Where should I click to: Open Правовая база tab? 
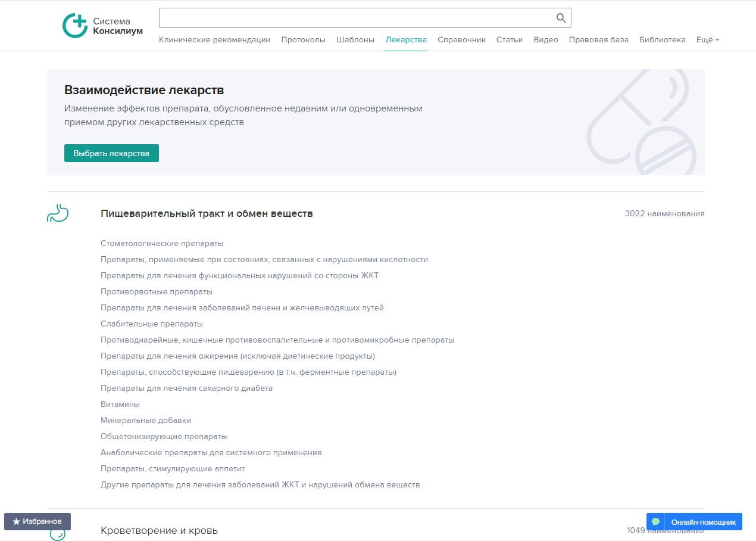pos(598,40)
